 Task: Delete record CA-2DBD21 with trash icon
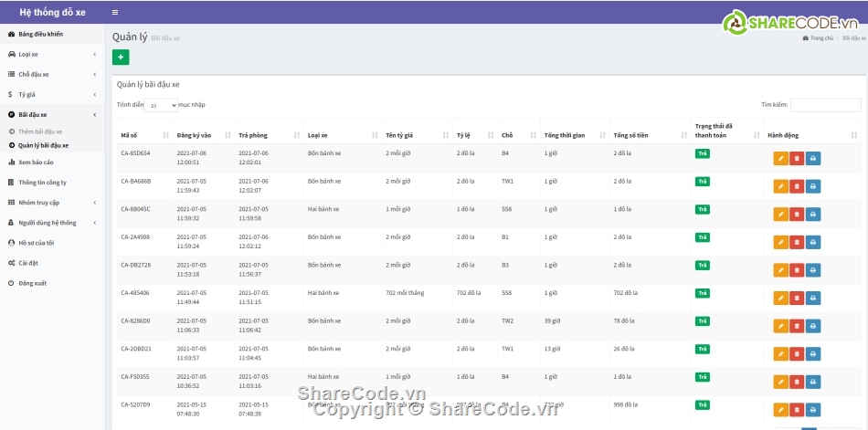[x=797, y=353]
